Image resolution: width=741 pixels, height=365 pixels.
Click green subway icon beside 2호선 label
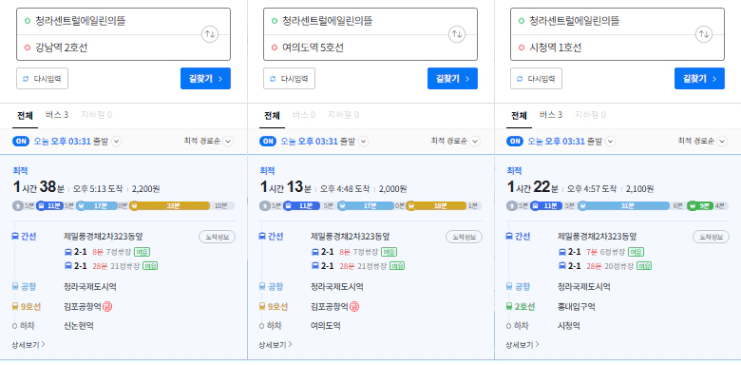click(509, 307)
